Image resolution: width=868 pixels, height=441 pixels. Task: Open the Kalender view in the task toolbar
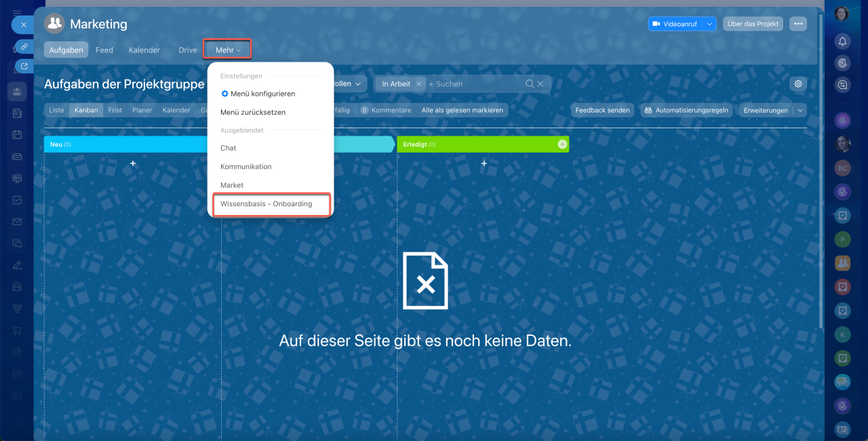tap(176, 110)
